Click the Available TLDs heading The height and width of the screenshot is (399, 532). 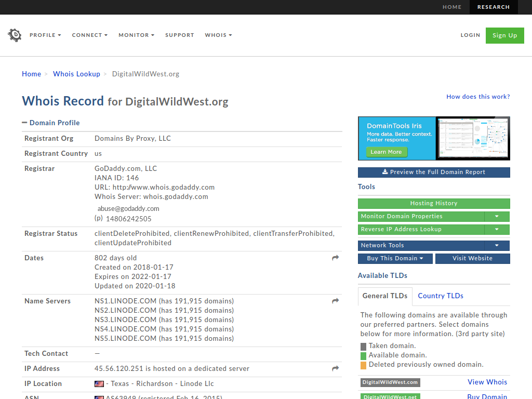(x=382, y=275)
